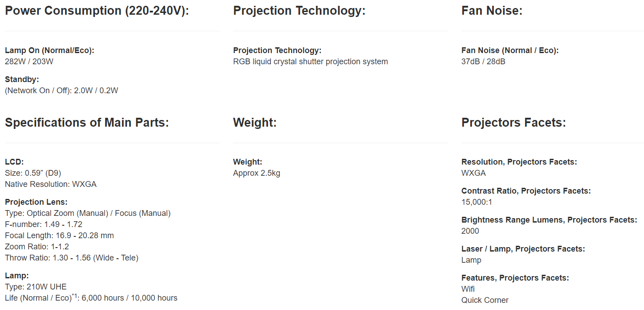Viewport: 644px width, 310px height.
Task: Click the Weight section heading
Action: [x=255, y=122]
